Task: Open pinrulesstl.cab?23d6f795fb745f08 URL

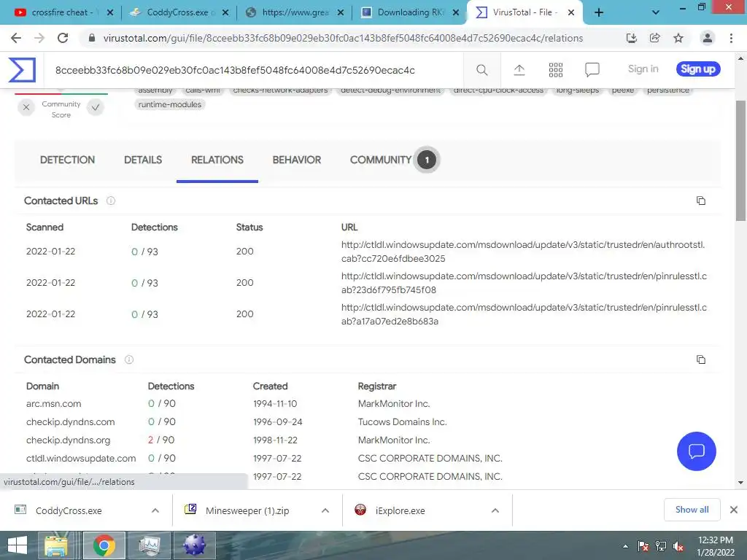Action: click(x=524, y=283)
